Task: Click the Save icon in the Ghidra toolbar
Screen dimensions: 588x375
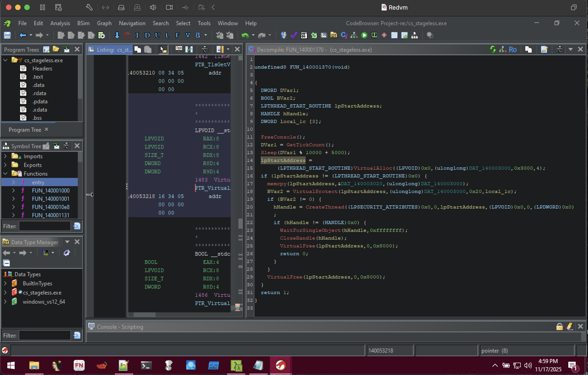Action: (x=7, y=35)
